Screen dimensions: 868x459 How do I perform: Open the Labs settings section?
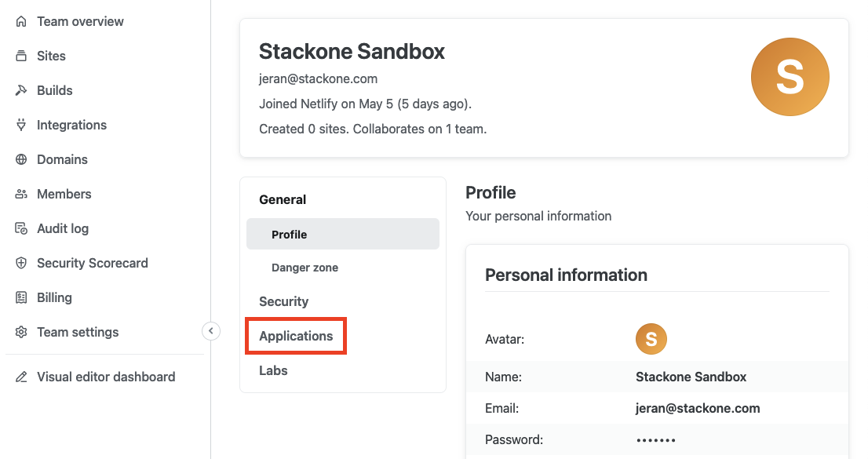point(273,371)
